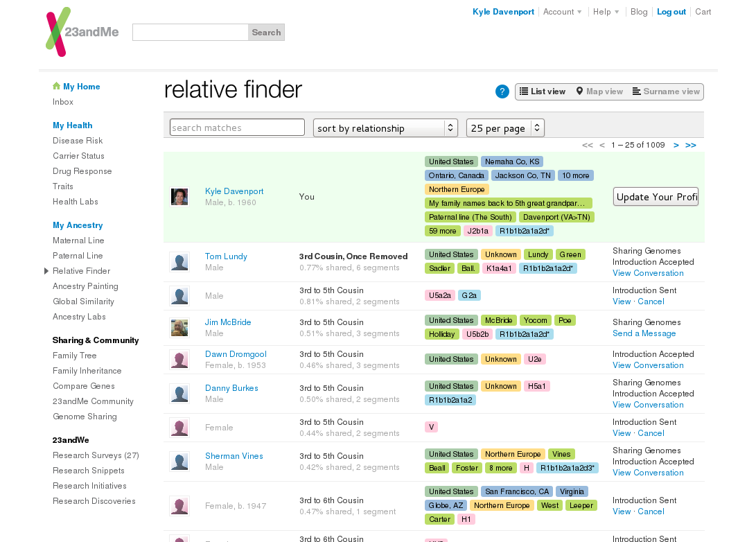
Task: Go to first page arrow
Action: (587, 145)
